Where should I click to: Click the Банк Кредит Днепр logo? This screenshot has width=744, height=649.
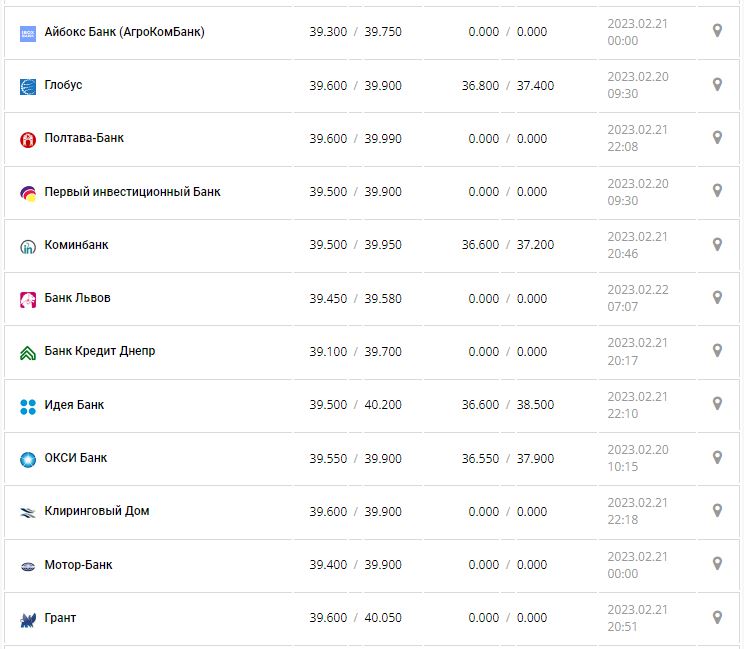(28, 352)
